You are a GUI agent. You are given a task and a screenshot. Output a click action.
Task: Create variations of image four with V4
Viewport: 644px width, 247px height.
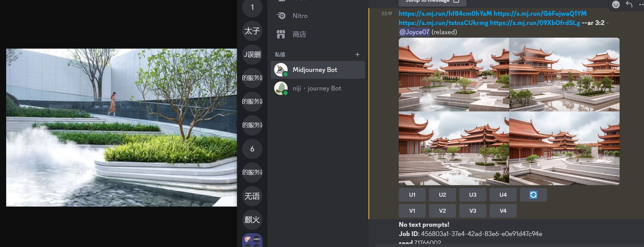pos(503,211)
